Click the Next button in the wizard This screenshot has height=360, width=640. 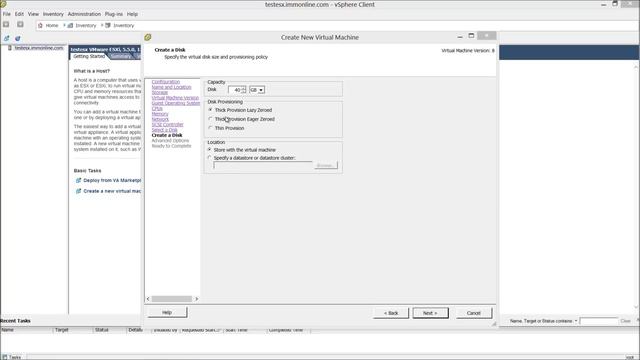(x=430, y=313)
